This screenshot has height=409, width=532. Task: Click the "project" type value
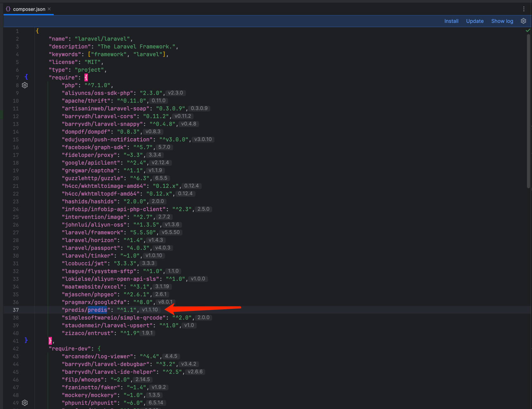coord(89,70)
